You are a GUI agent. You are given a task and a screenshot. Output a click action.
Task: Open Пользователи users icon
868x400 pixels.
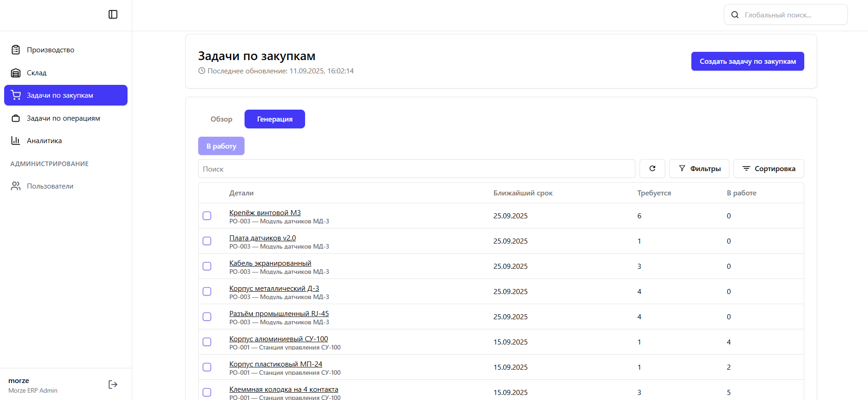[16, 186]
